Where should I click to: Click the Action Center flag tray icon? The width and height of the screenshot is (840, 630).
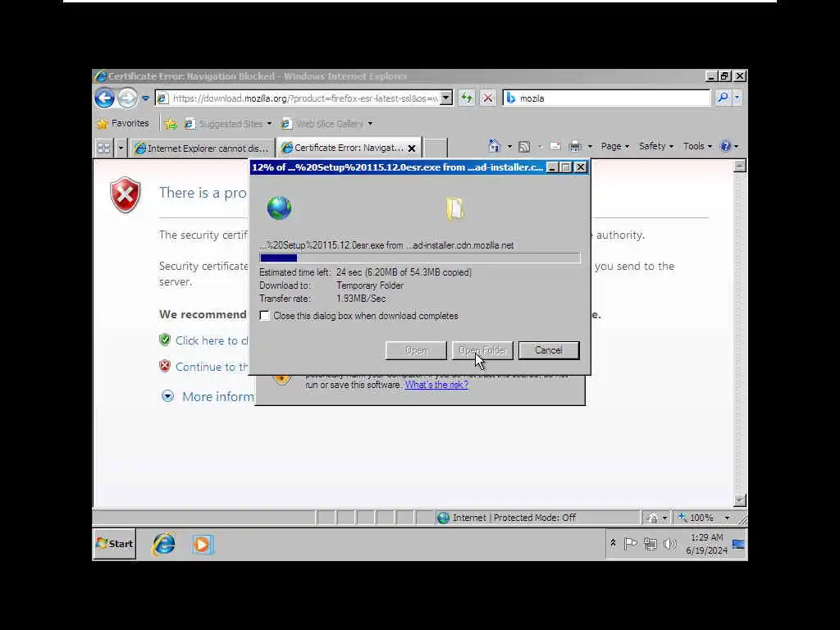point(631,545)
